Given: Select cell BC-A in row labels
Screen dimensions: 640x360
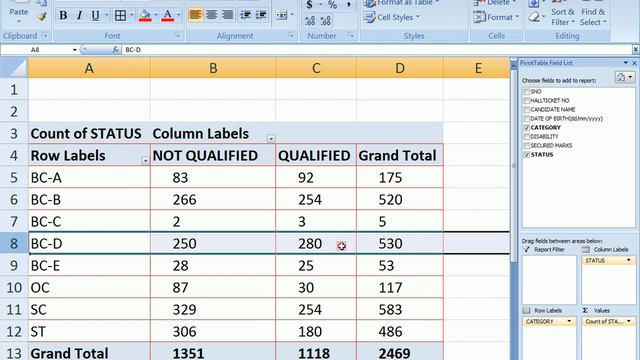Looking at the screenshot, I should coord(89,178).
